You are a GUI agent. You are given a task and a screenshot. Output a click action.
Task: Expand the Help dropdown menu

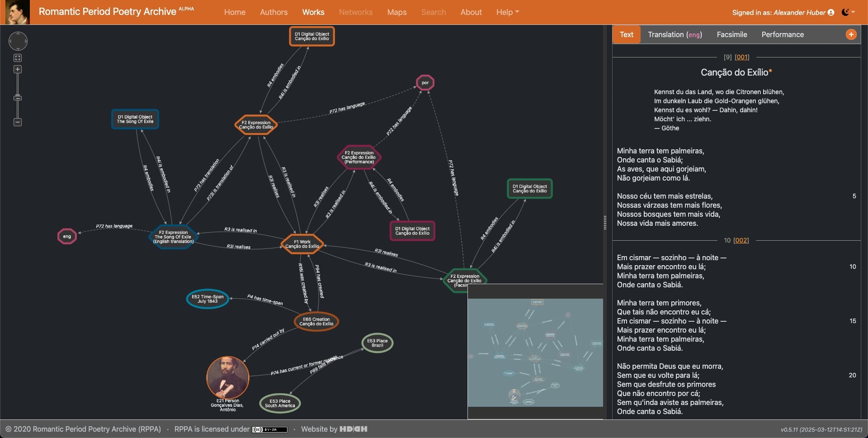tap(507, 12)
